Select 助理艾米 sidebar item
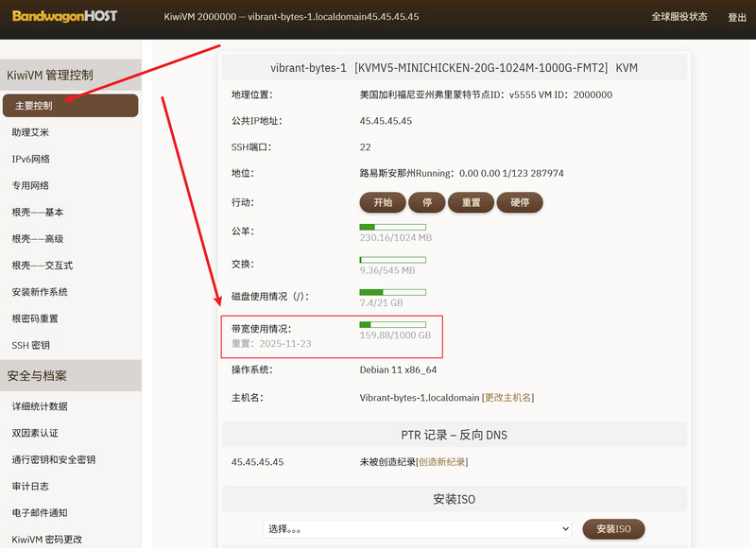The width and height of the screenshot is (756, 550). (x=30, y=132)
